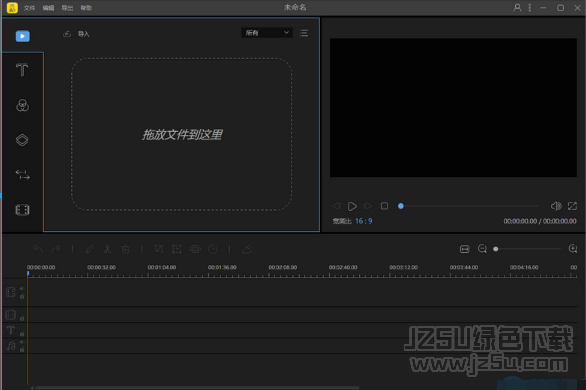Click the trash Delete tool in the timeline toolbar

(126, 249)
